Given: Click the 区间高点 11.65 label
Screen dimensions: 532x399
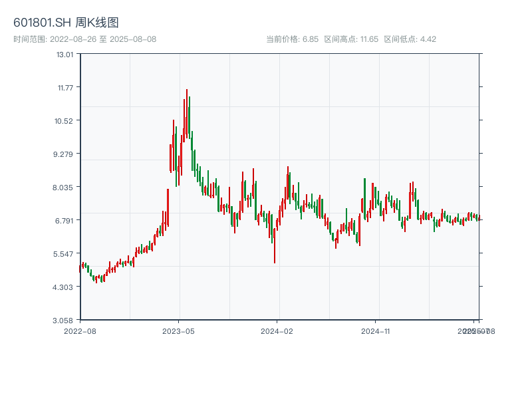Looking at the screenshot, I should (x=351, y=39).
